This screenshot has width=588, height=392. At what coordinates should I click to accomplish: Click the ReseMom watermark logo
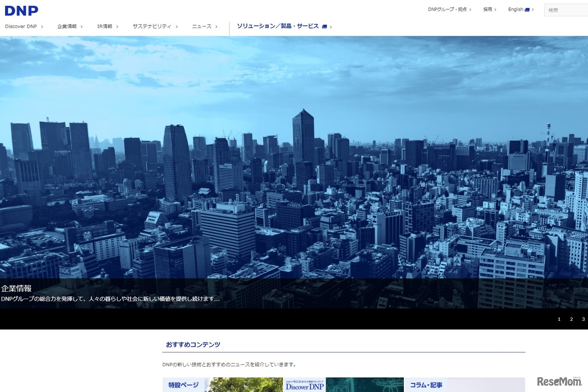tap(559, 382)
